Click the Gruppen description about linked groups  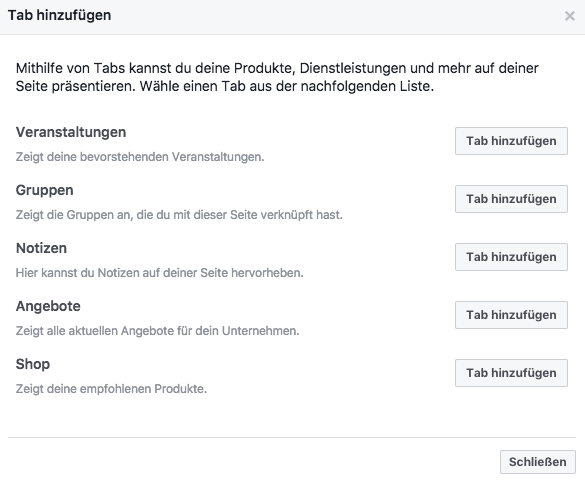(179, 215)
